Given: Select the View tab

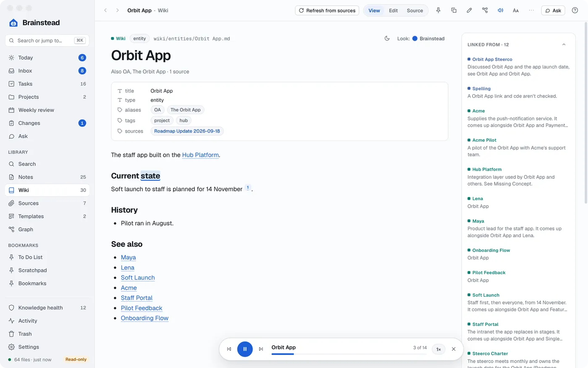Looking at the screenshot, I should (374, 11).
